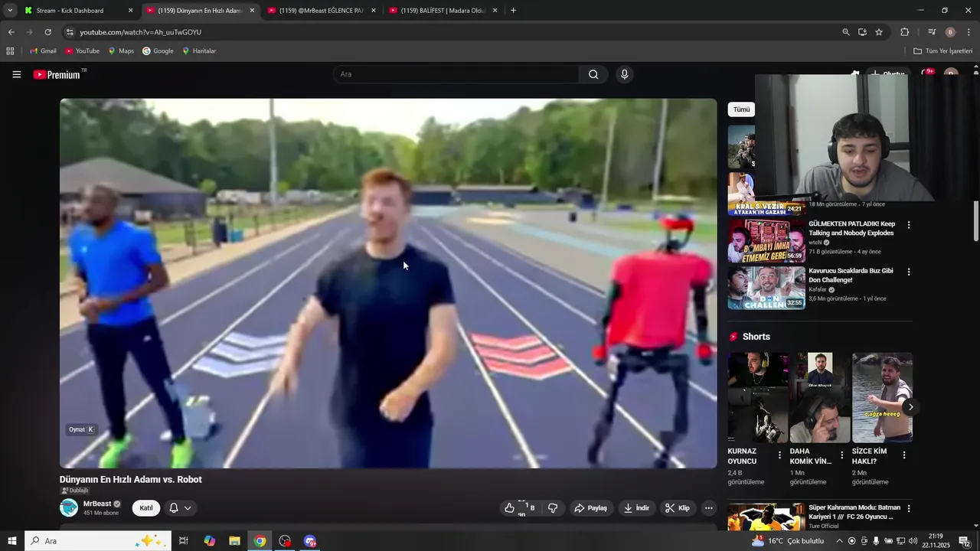The height and width of the screenshot is (551, 980).
Task: Bookmark this page with star icon
Action: coord(879,32)
